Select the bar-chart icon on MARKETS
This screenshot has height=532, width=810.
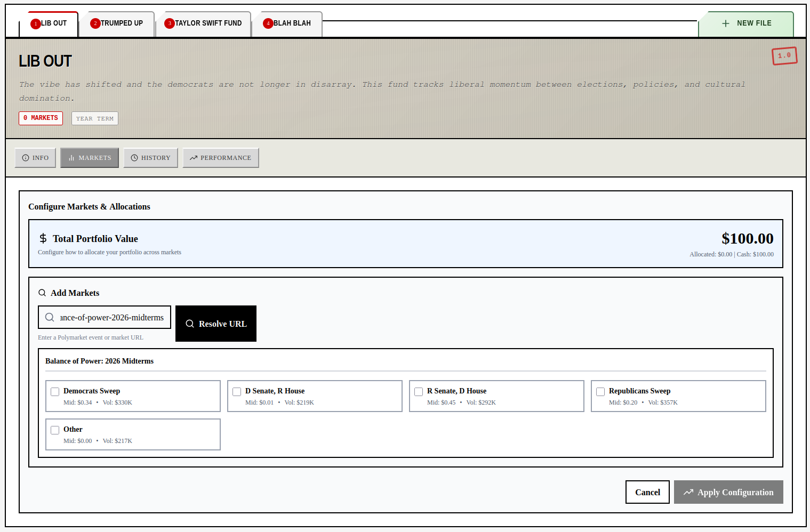(x=72, y=157)
